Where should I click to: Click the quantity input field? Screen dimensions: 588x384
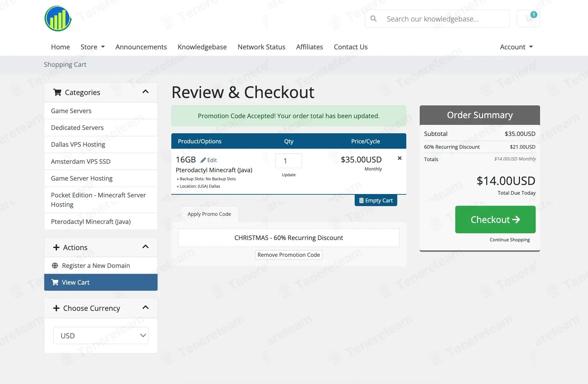click(x=288, y=161)
